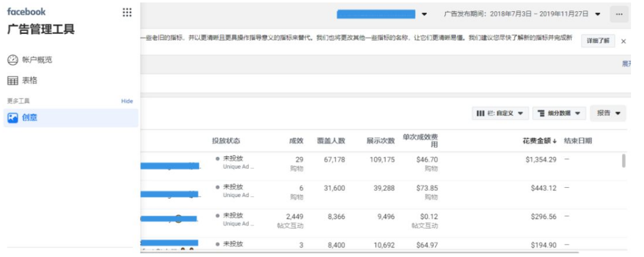Click the 表格 table icon
The width and height of the screenshot is (644, 257).
[x=13, y=81]
